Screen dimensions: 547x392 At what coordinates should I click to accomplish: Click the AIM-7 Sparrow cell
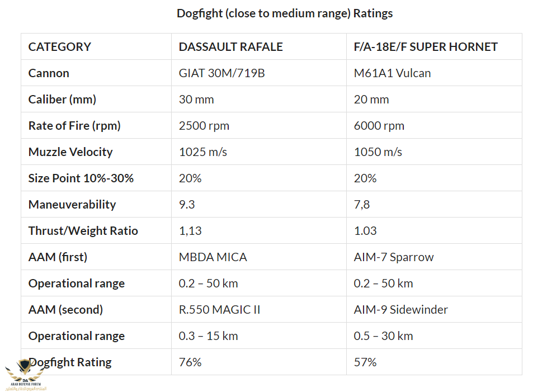394,257
